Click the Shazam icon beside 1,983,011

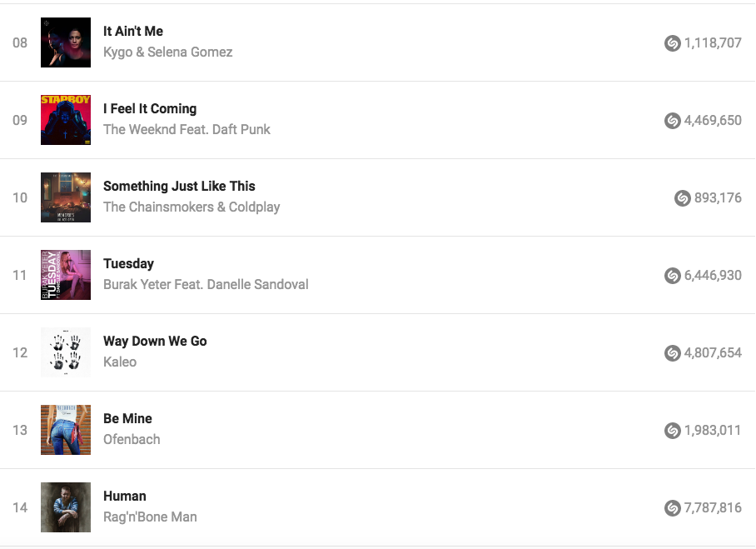(x=673, y=431)
